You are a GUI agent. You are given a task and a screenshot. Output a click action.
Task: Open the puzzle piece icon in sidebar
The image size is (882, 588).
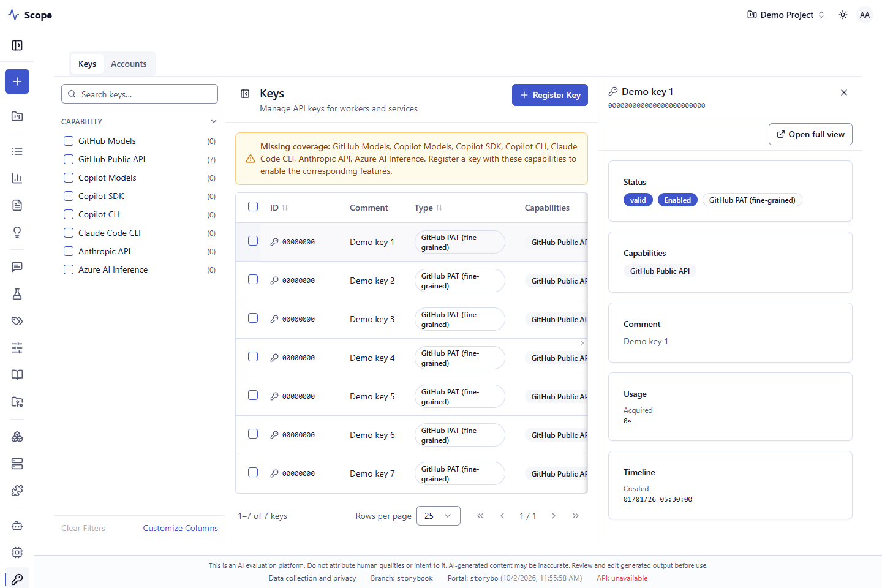pos(17,491)
